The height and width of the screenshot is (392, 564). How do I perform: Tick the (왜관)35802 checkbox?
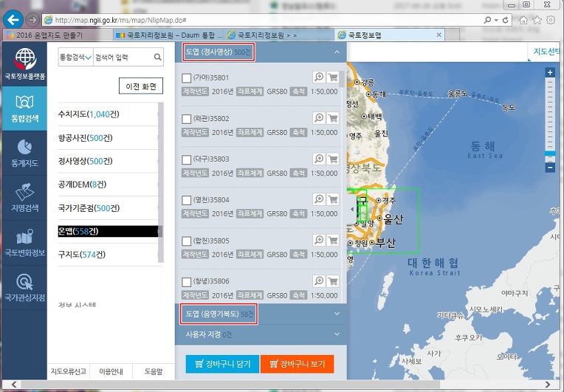187,119
